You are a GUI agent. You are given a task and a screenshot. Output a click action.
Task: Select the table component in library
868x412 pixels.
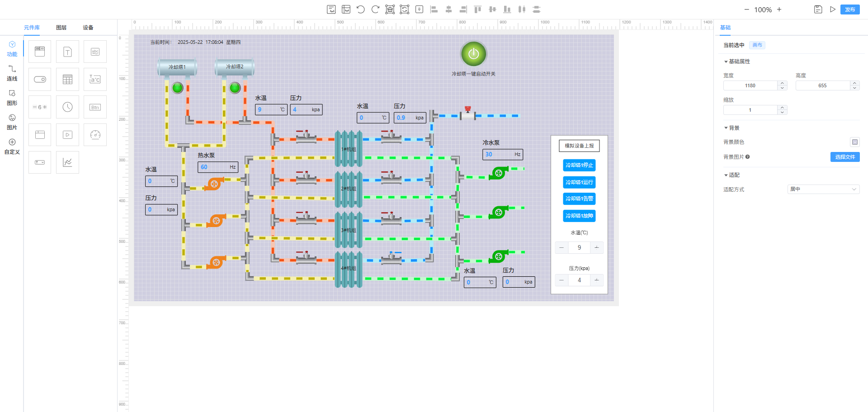[x=67, y=80]
